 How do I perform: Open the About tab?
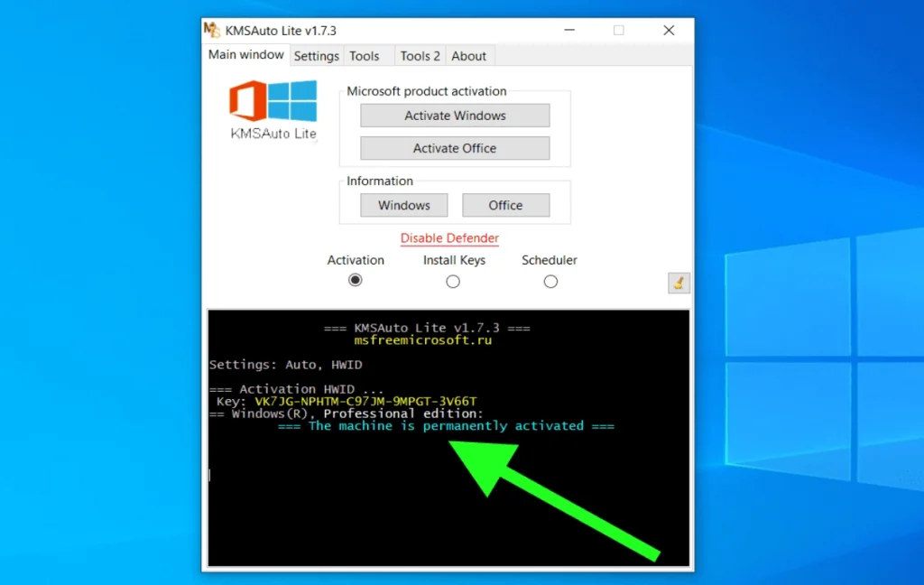tap(468, 55)
